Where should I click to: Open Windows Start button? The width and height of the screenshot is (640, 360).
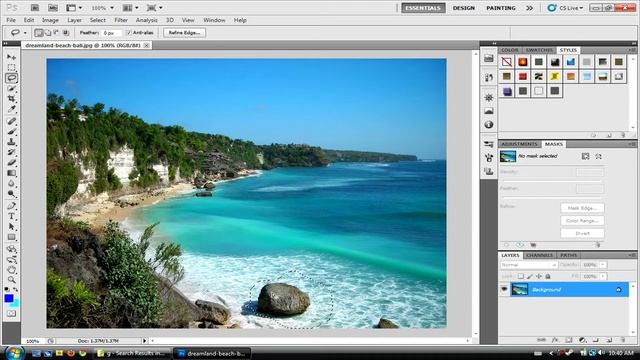14,353
